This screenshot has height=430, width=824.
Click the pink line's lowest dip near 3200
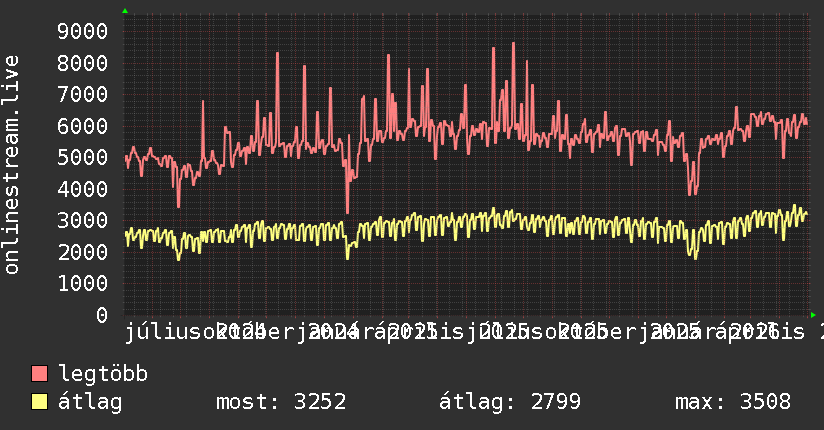click(347, 211)
